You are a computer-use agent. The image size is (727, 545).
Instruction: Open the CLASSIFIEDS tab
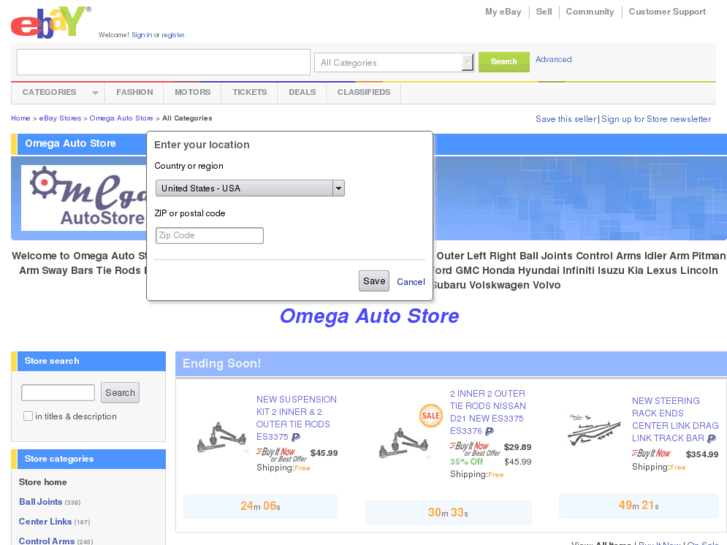(364, 92)
